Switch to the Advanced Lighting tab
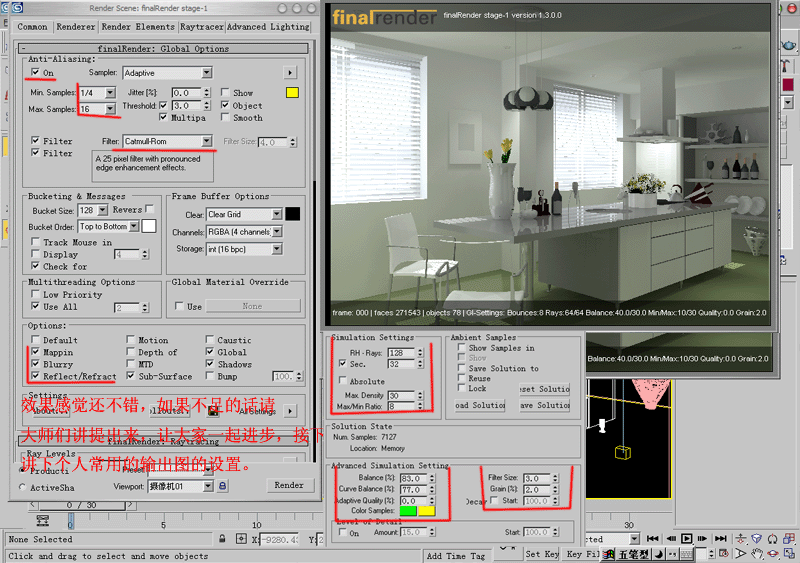 (x=268, y=27)
